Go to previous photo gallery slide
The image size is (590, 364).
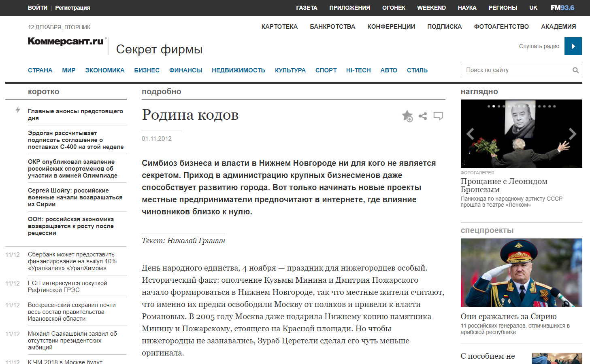470,133
